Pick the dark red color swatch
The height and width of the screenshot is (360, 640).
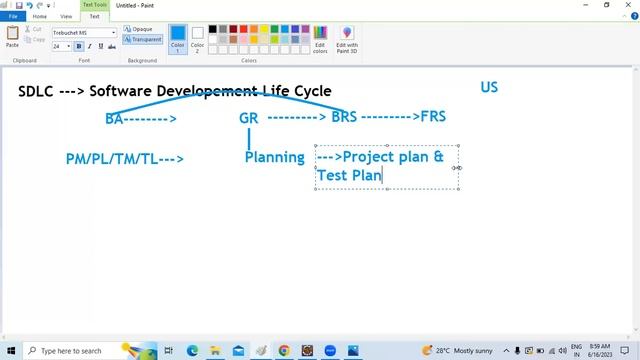tap(233, 29)
